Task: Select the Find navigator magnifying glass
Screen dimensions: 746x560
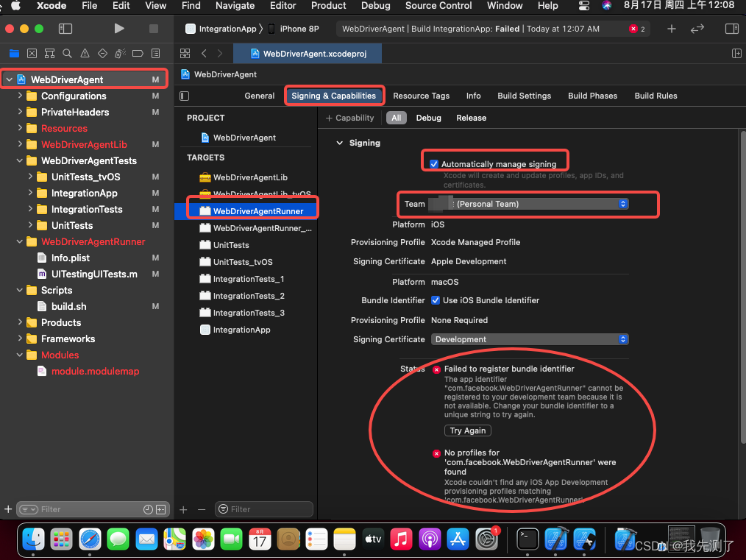Action: click(67, 53)
